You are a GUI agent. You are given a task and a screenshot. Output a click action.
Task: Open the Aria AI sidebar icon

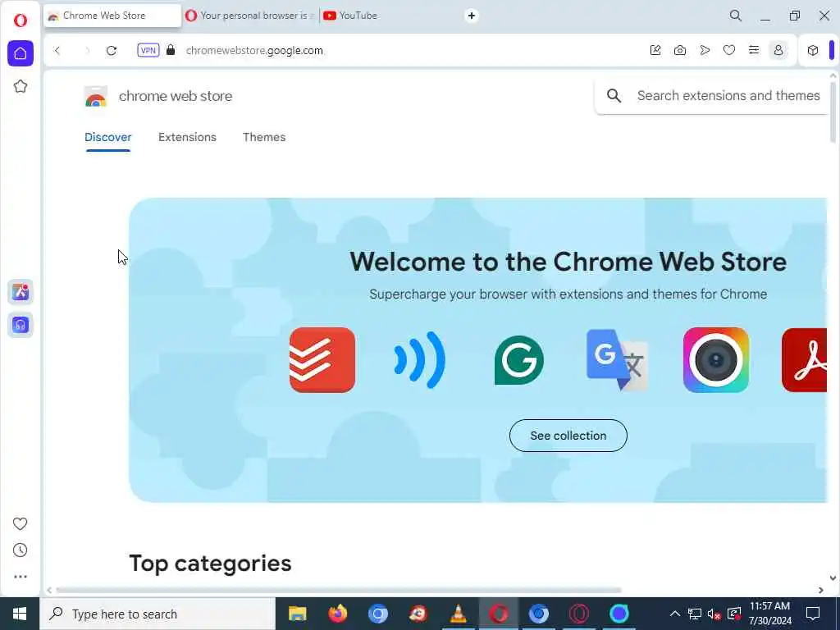tap(21, 292)
